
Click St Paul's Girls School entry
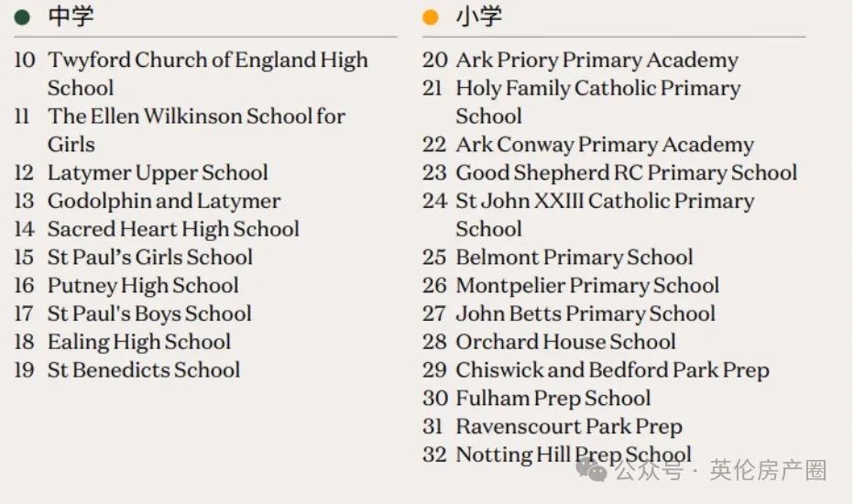point(149,257)
